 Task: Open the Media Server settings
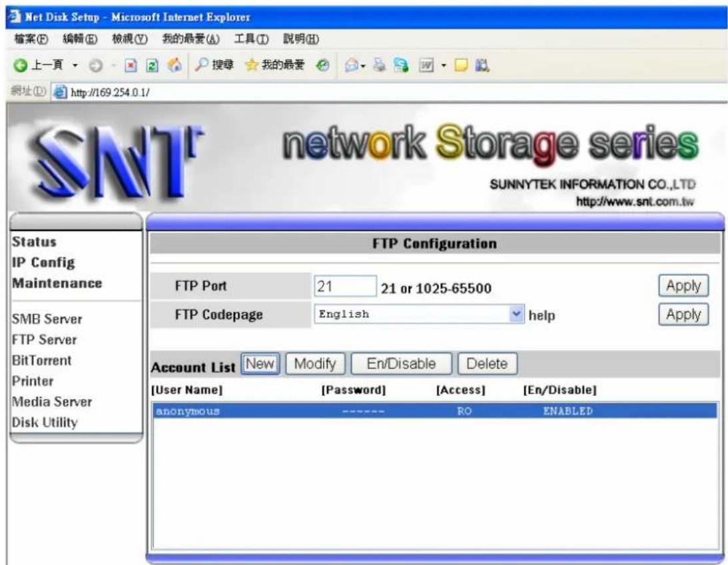pos(52,402)
